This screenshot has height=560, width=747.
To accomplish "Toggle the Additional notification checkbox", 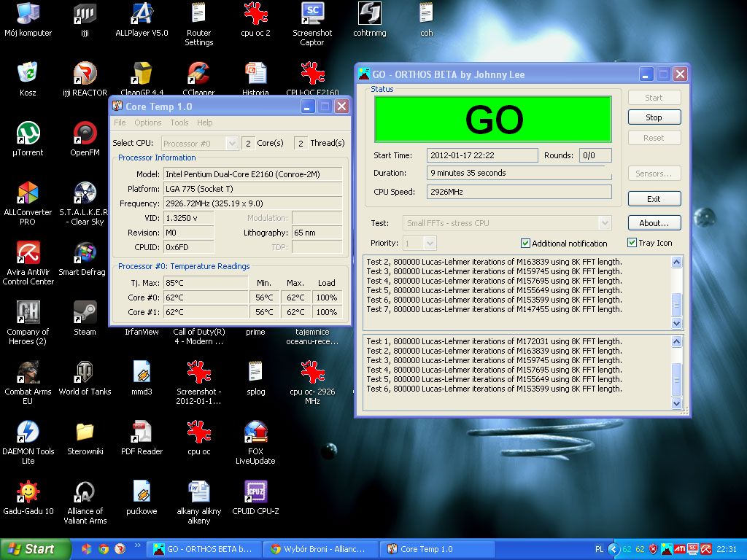I will point(525,244).
